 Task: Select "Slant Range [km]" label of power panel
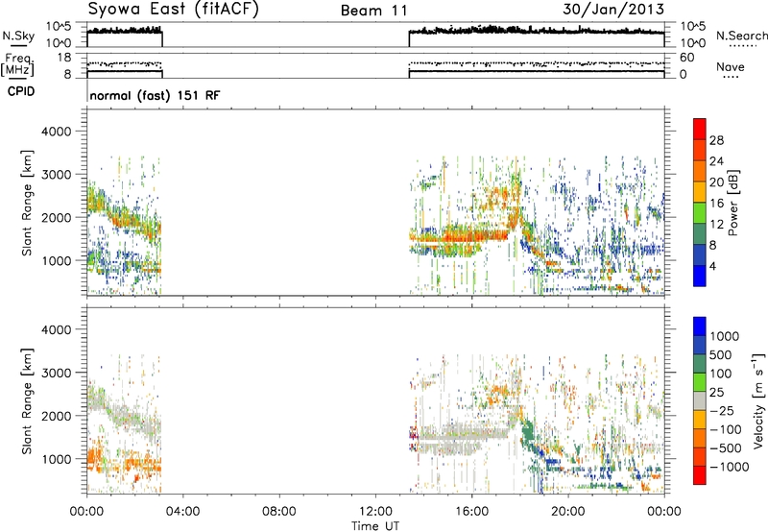tap(27, 204)
